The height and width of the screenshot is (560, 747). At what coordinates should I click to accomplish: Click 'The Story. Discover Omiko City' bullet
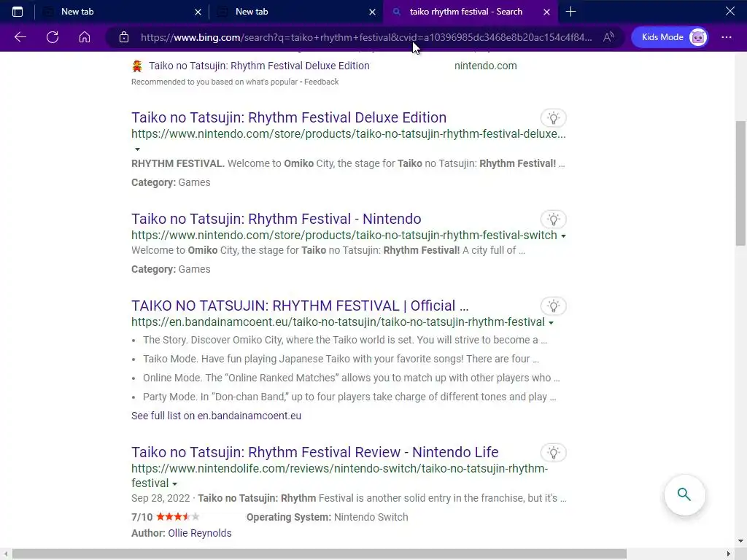point(345,340)
